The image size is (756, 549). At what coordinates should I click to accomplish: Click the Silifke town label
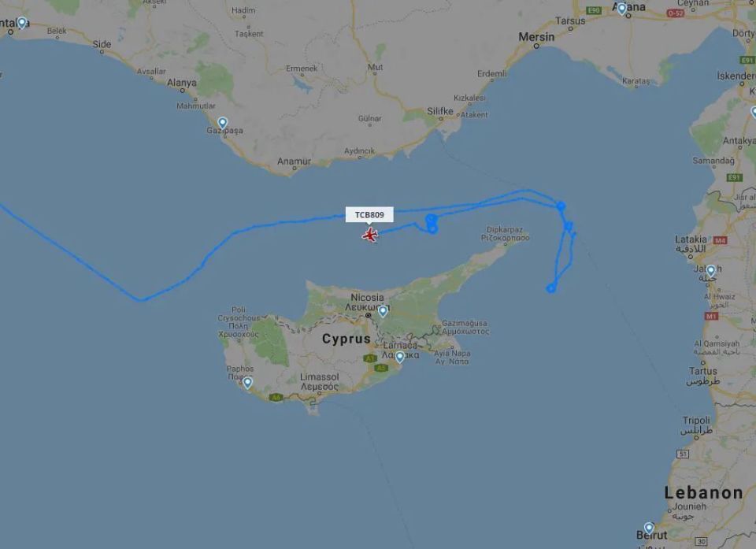coord(440,111)
